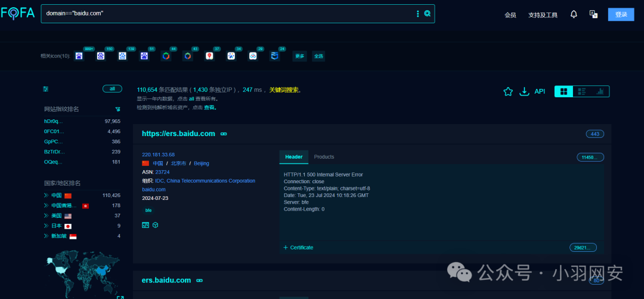Open the https://ers.baidu.com result link
This screenshot has height=299, width=644.
pos(178,134)
